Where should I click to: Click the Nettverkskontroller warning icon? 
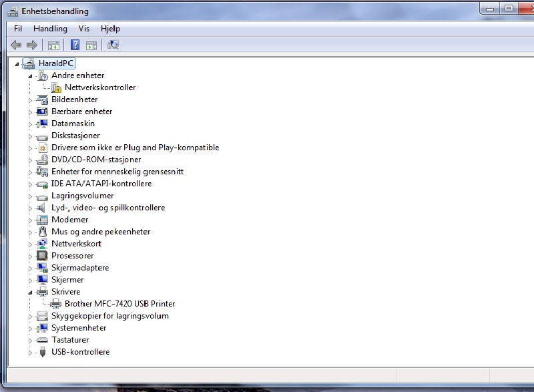click(x=56, y=87)
